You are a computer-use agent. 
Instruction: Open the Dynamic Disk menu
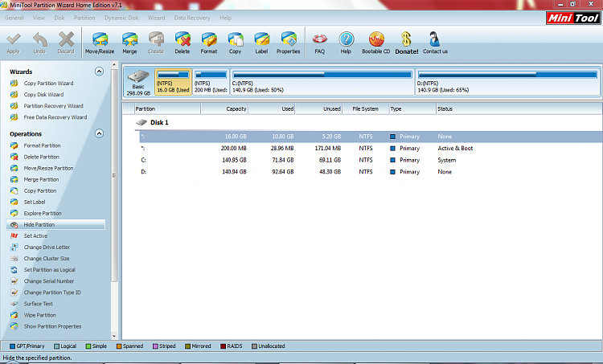[x=121, y=18]
